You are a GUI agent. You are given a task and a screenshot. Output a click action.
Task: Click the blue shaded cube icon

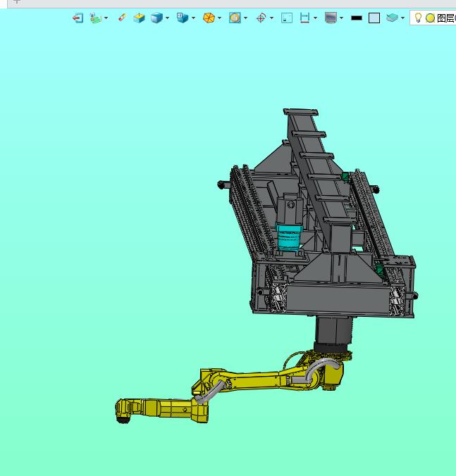(x=156, y=18)
